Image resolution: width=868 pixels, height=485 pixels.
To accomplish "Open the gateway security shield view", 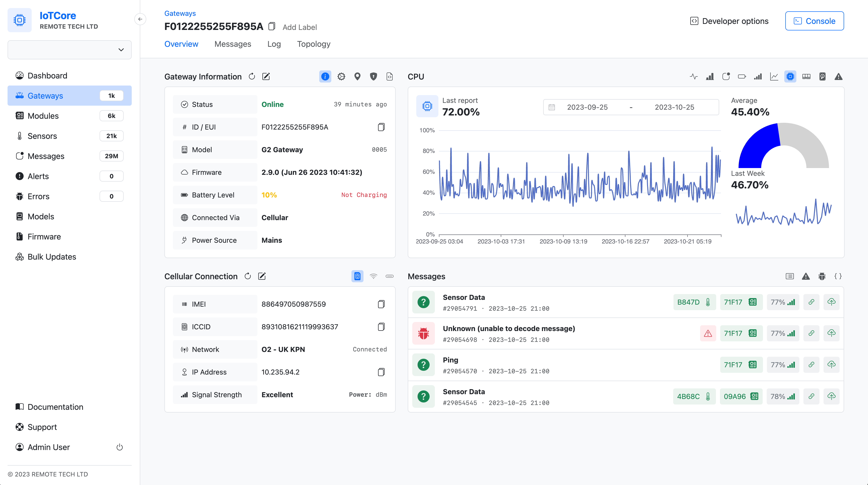I will click(x=373, y=76).
